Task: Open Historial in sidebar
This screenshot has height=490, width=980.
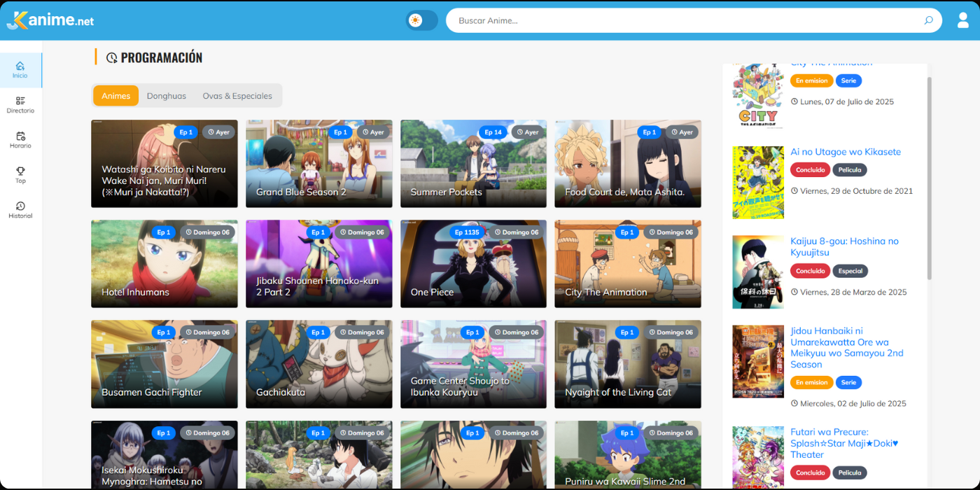Action: [20, 210]
